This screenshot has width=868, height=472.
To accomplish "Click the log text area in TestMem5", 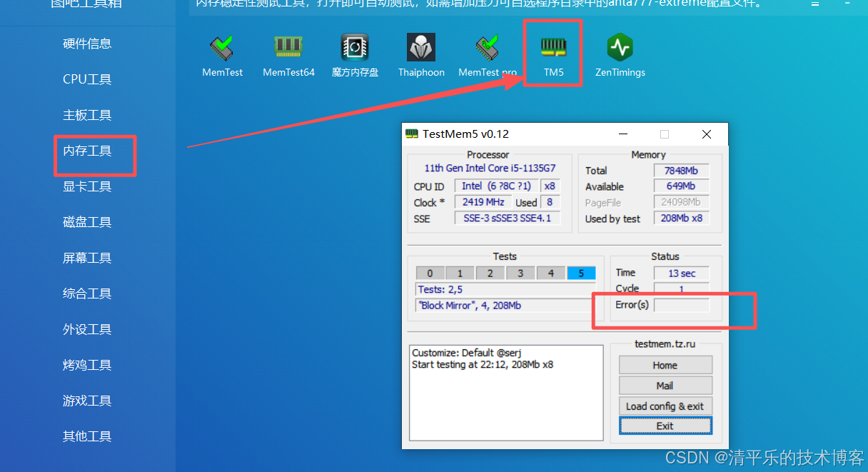I will click(x=506, y=393).
